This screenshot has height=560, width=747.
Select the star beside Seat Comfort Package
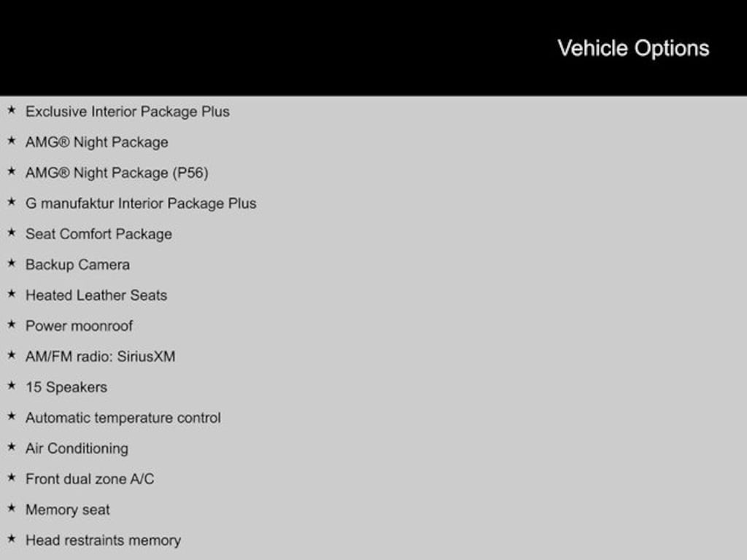[x=11, y=233]
